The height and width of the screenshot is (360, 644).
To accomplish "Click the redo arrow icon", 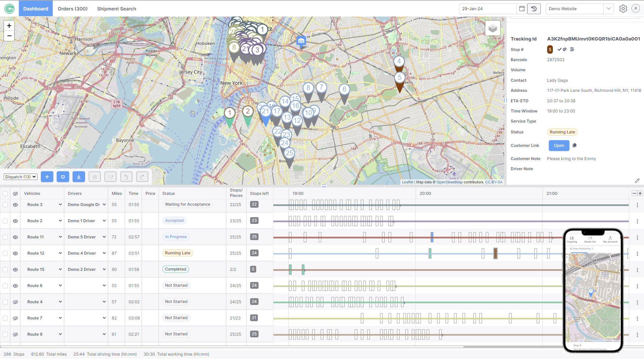I will point(142,177).
